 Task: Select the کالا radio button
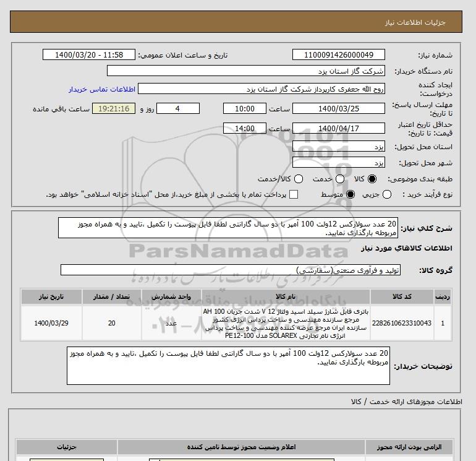coord(372,179)
